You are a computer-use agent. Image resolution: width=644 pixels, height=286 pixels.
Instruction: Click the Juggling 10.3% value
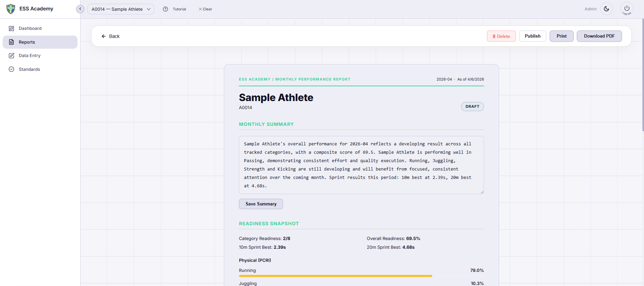click(477, 284)
